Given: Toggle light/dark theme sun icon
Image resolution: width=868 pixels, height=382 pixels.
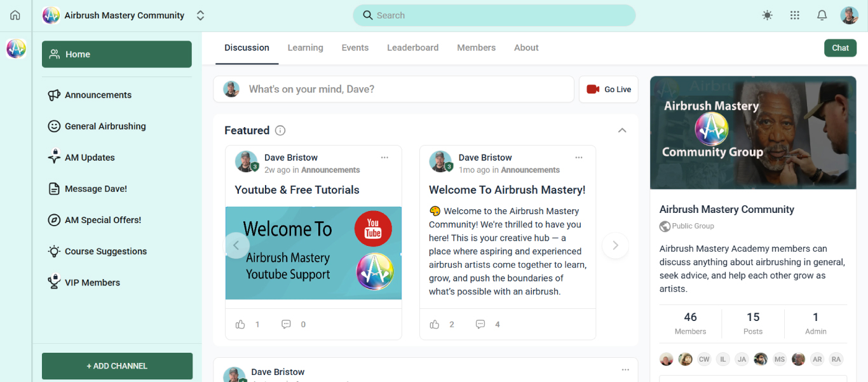Looking at the screenshot, I should (768, 15).
